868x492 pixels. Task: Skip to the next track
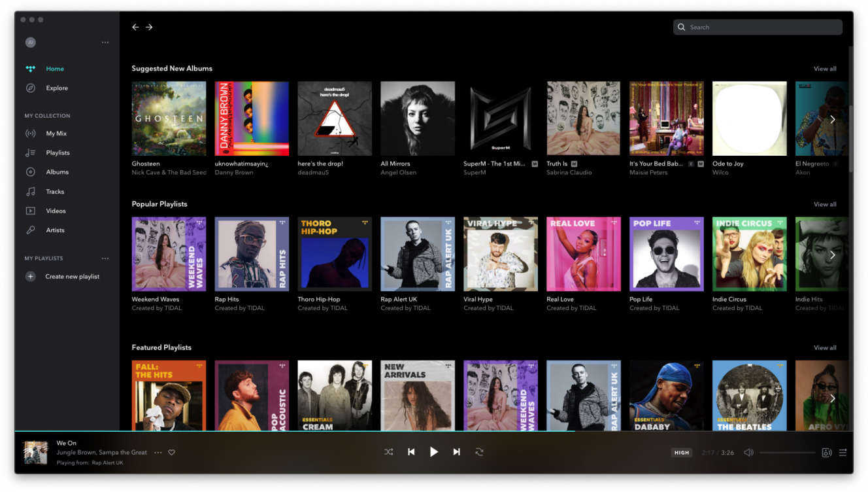[x=457, y=452]
